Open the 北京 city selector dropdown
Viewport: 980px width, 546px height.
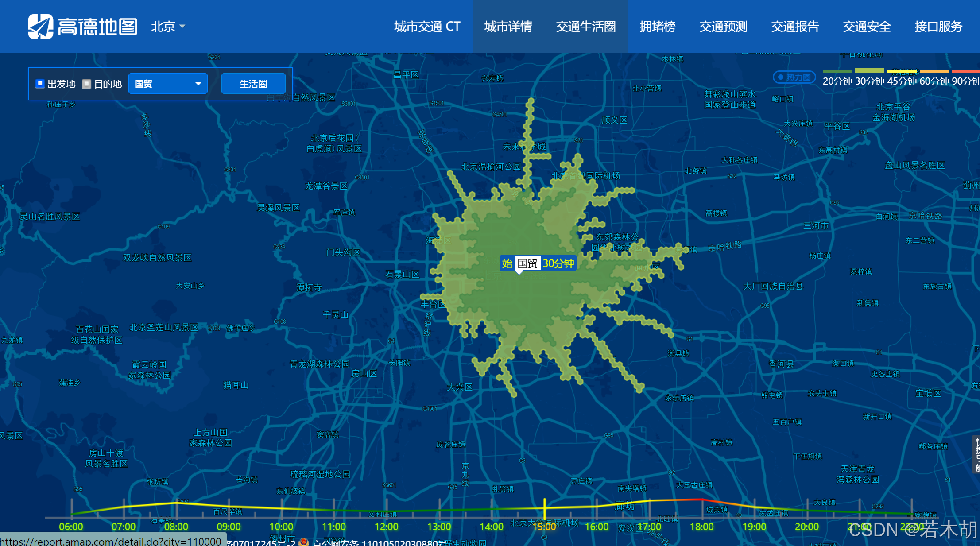168,27
